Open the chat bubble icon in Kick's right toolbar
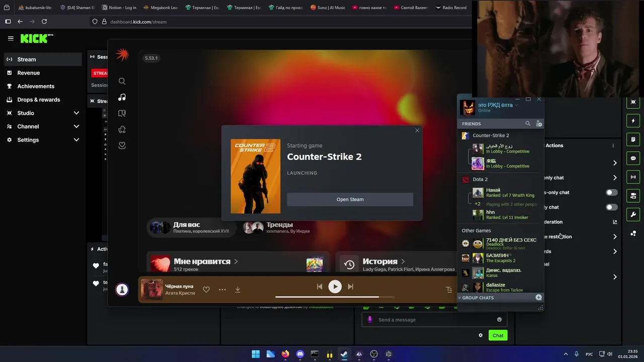644x362 pixels. (633, 158)
